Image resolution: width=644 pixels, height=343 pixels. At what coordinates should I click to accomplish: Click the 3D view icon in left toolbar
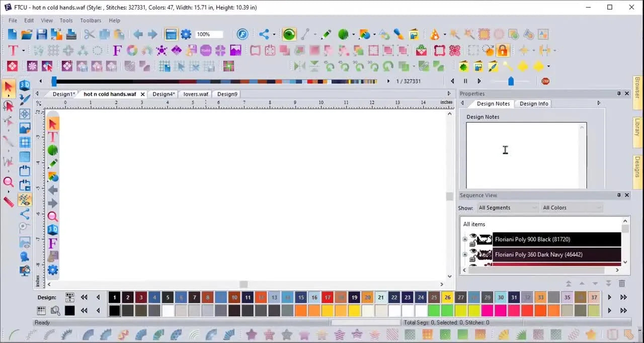25,85
